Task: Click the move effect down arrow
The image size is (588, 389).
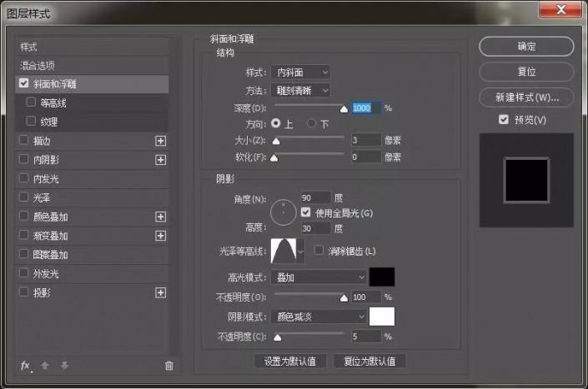Action: click(64, 366)
